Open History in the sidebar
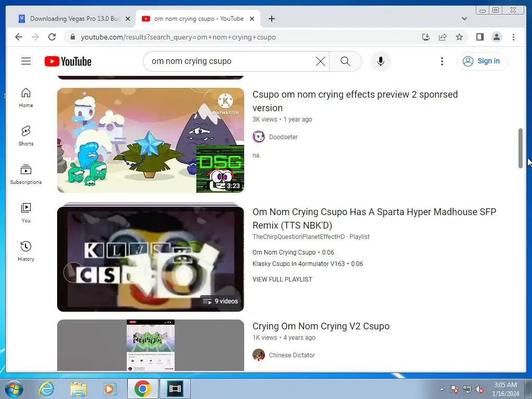 pos(26,251)
